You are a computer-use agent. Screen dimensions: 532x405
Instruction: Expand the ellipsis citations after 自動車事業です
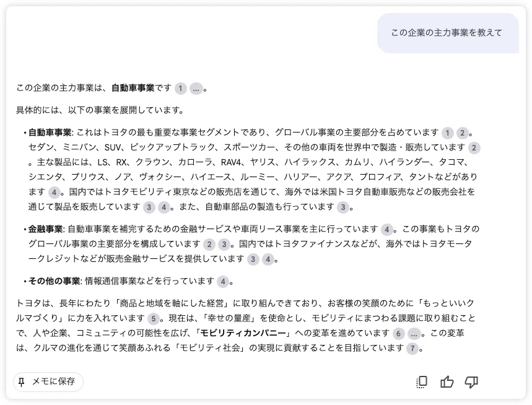tap(196, 89)
